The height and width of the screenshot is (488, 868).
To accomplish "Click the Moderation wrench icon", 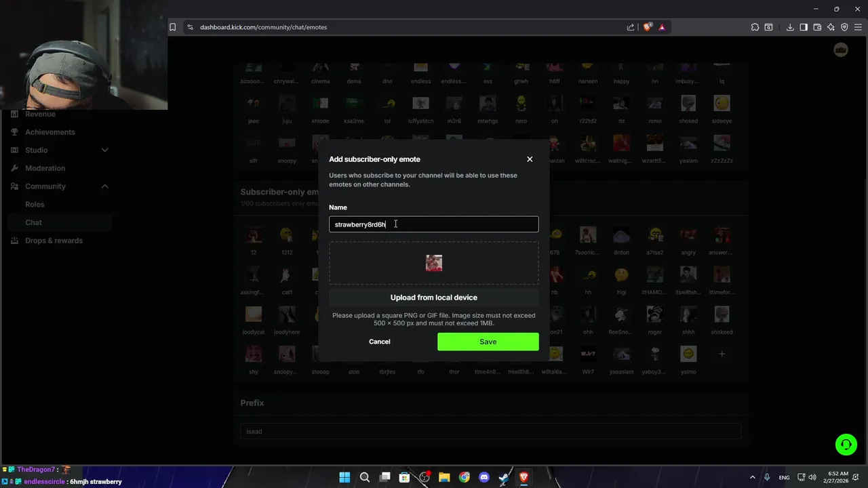I will pyautogui.click(x=14, y=168).
